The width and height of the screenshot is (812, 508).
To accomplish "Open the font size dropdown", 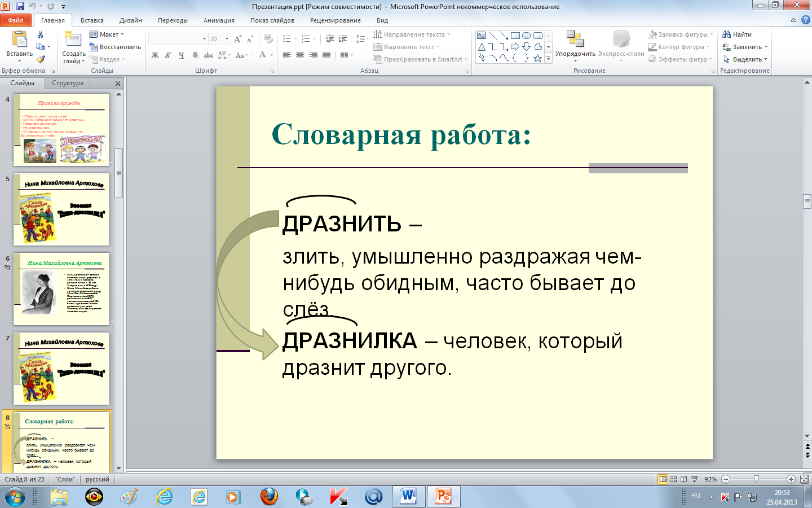I will click(227, 39).
